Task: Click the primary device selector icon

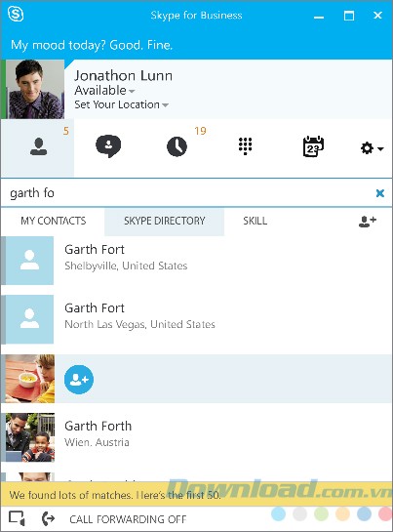Action: [17, 518]
